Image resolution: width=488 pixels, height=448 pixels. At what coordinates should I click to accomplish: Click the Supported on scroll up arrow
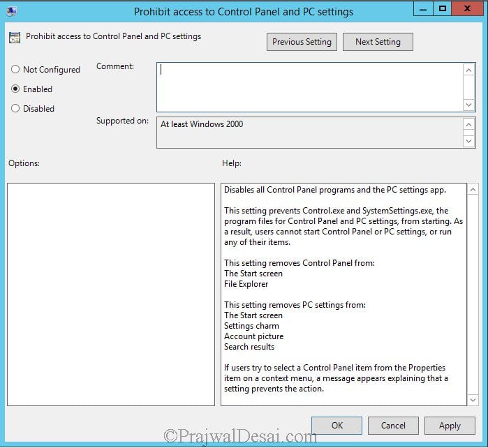coord(468,125)
